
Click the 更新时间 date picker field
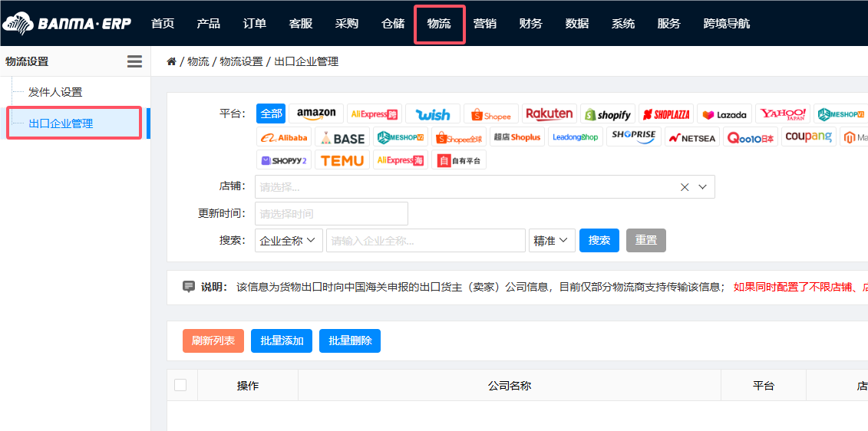coord(332,214)
